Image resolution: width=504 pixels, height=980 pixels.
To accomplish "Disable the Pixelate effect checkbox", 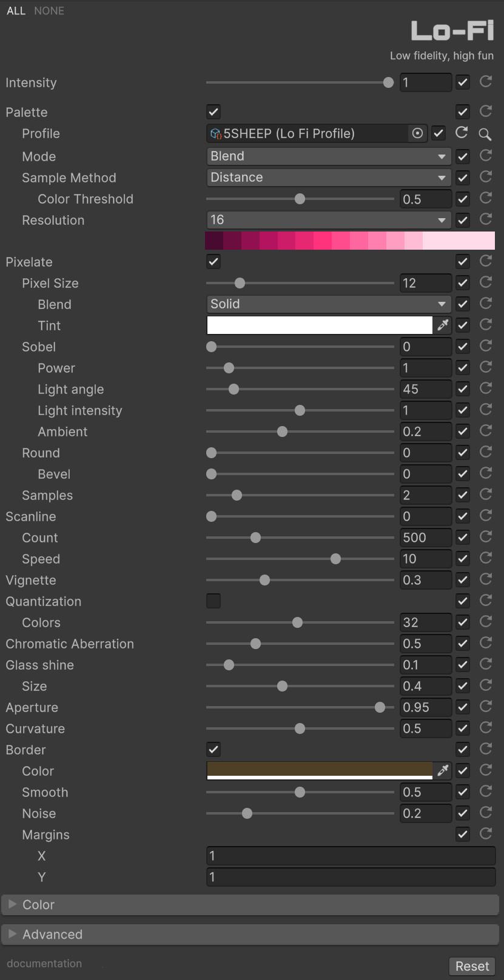I will pyautogui.click(x=213, y=262).
